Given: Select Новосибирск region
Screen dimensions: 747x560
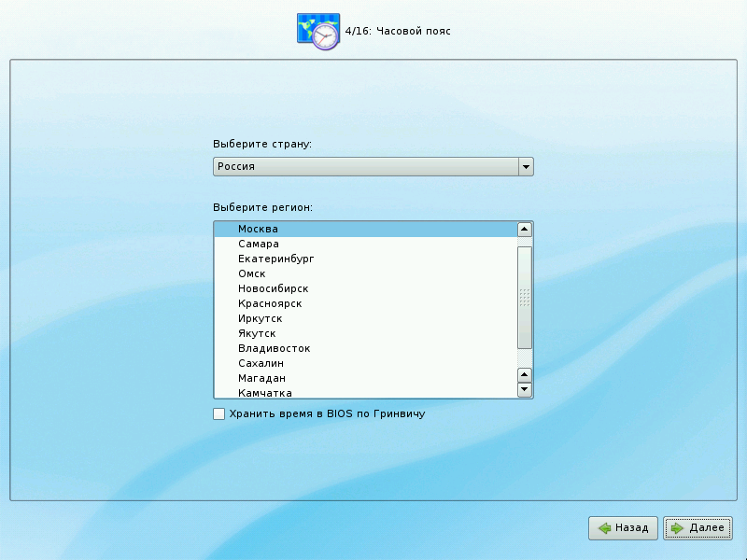Looking at the screenshot, I should tap(273, 288).
